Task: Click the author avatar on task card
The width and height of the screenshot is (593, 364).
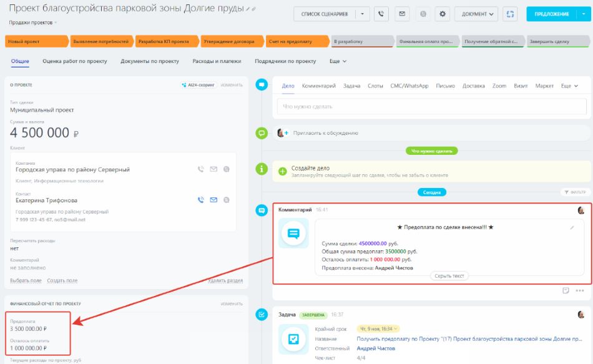Action: point(581,315)
